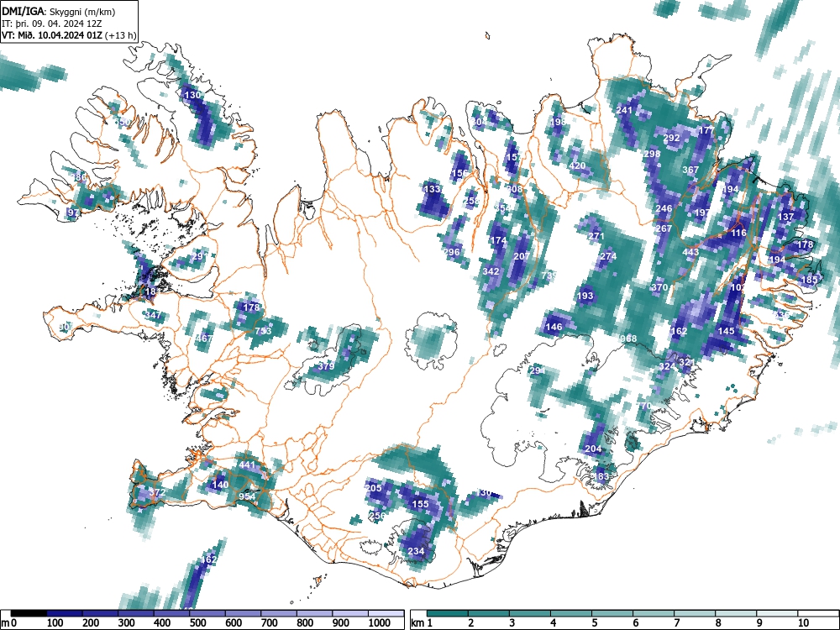This screenshot has height=630, width=840.
Task: Select the visibility value '372' on Reykjanes
Action: 157,492
